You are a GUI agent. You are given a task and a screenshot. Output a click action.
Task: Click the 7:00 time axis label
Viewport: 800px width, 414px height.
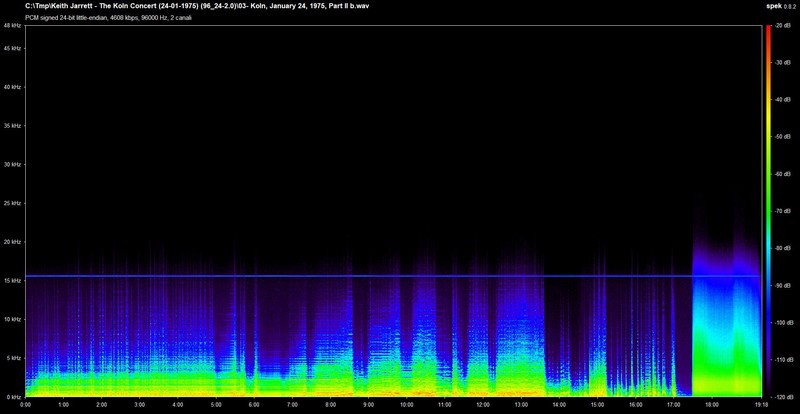(x=293, y=404)
